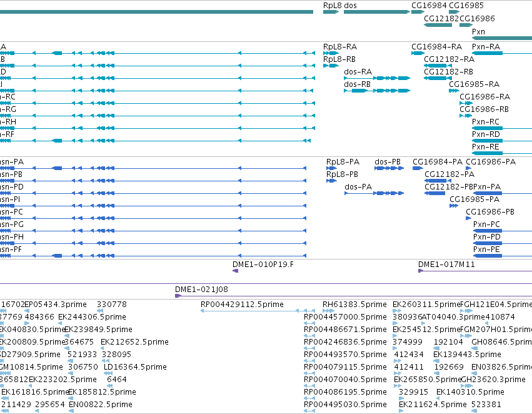532x414 pixels.
Task: Open EST RP004486671.5prime
Action: point(345,330)
